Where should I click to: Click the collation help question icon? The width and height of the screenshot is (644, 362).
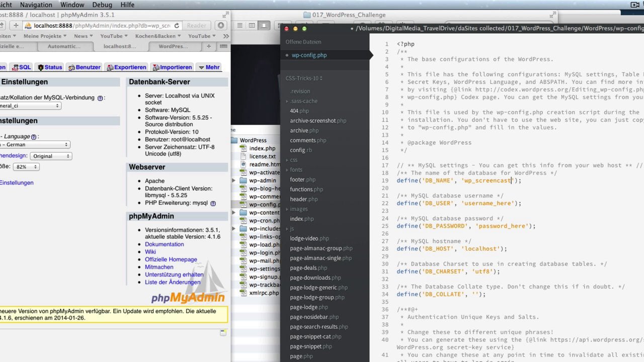tap(100, 98)
